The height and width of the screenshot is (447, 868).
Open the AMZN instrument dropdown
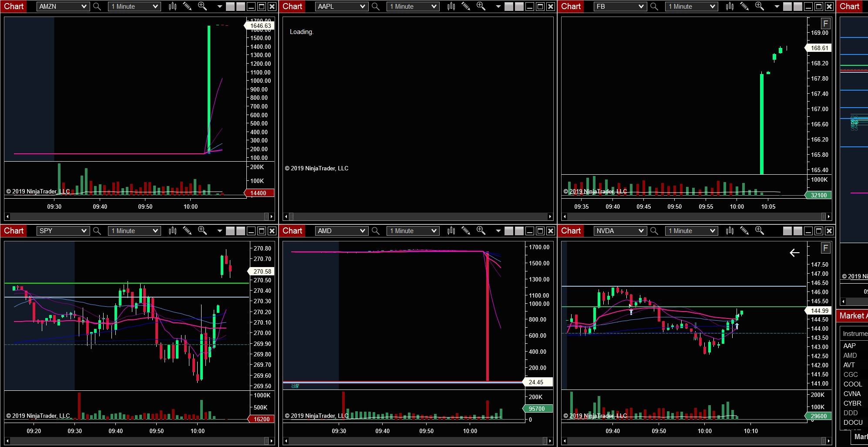coord(63,7)
